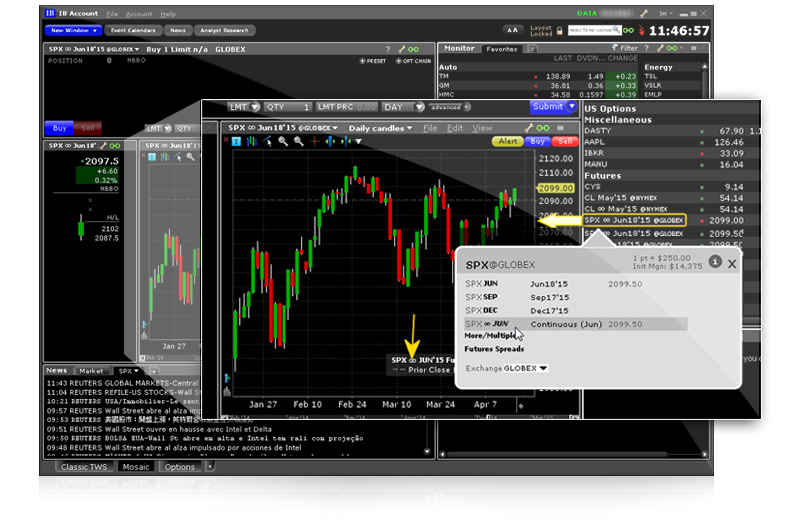Open the Exchange GLOBEX dropdown in popup
This screenshot has width=800, height=520.
[526, 368]
